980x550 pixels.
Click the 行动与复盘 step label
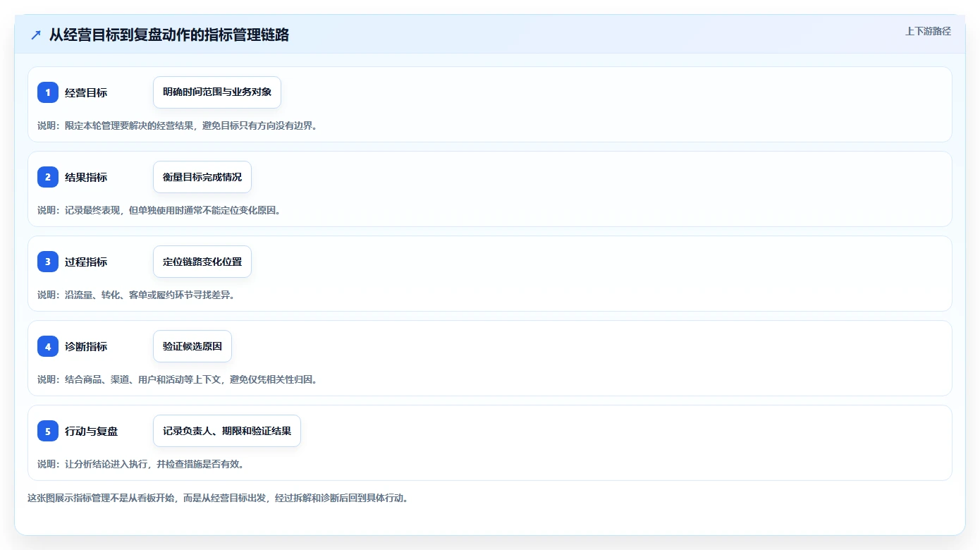click(x=92, y=431)
